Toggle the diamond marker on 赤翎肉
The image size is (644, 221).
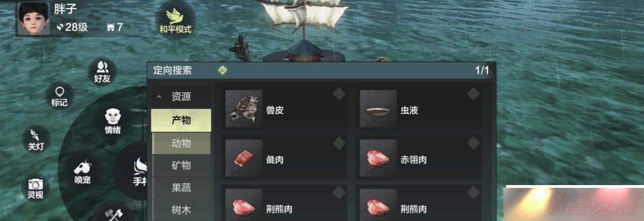coord(474,143)
